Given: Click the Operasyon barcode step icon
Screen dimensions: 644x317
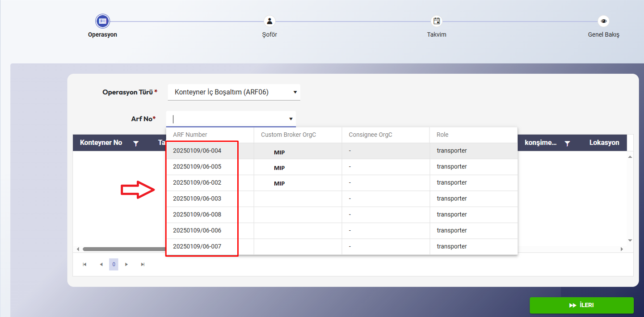Looking at the screenshot, I should [x=103, y=21].
